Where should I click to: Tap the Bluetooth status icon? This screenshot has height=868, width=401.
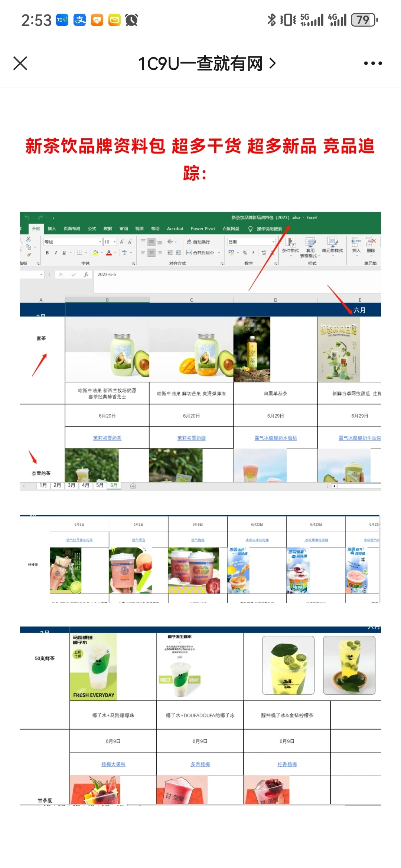coord(271,20)
